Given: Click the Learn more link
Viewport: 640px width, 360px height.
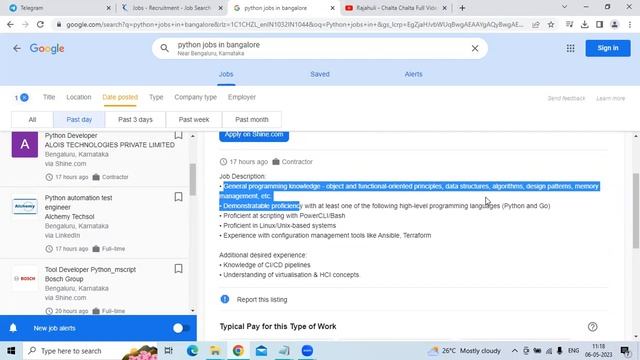Looking at the screenshot, I should pos(611,98).
